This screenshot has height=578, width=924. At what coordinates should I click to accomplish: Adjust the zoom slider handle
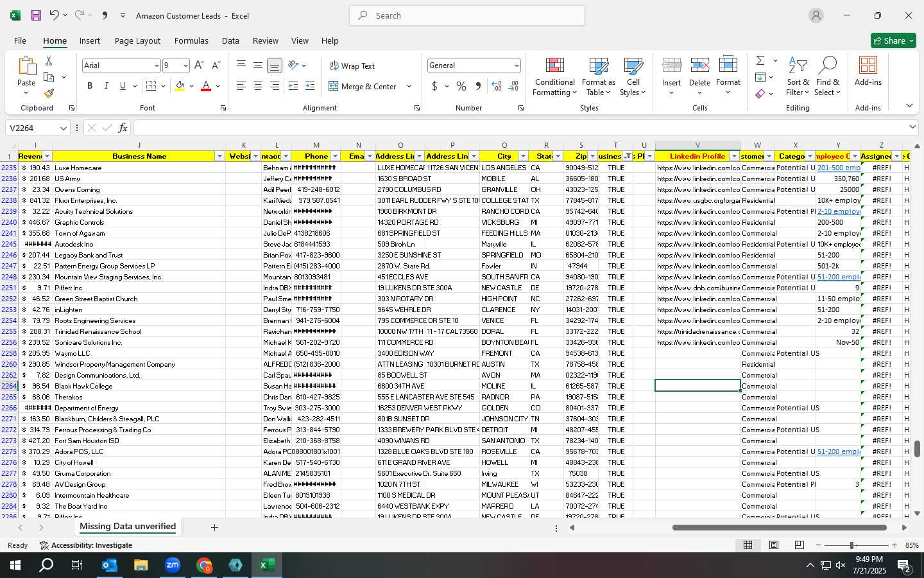[x=852, y=545]
